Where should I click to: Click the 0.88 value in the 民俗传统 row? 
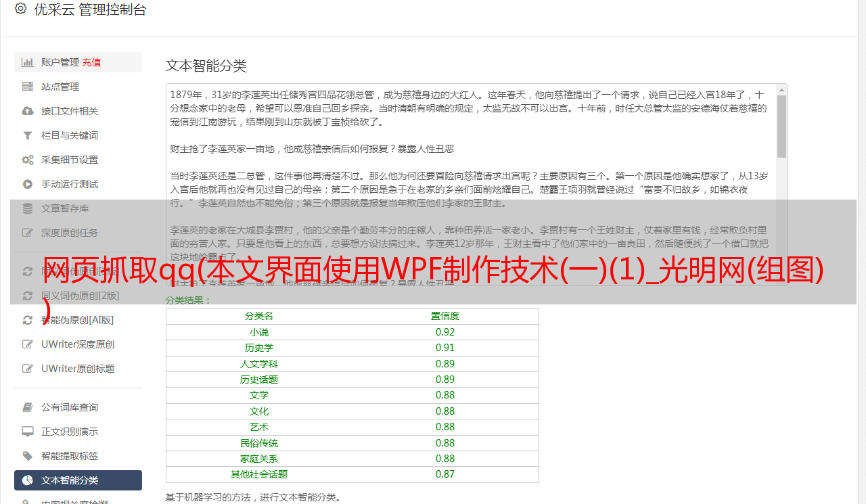[x=445, y=443]
